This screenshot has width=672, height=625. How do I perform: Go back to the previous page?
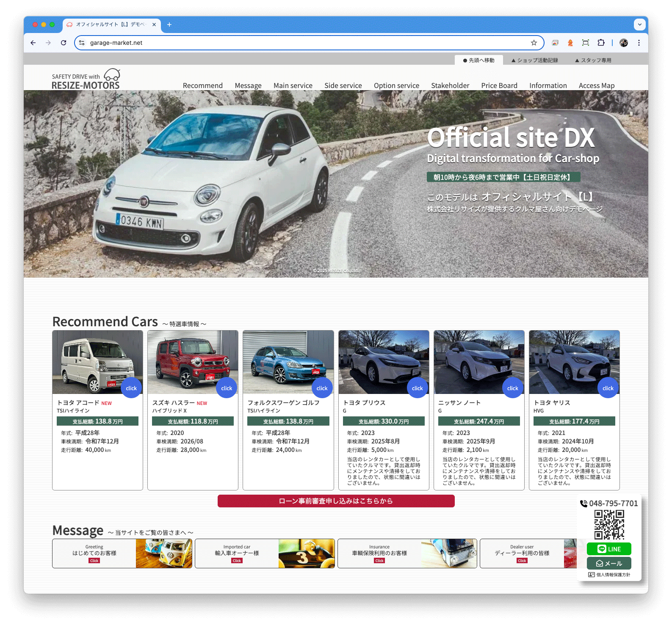(33, 43)
